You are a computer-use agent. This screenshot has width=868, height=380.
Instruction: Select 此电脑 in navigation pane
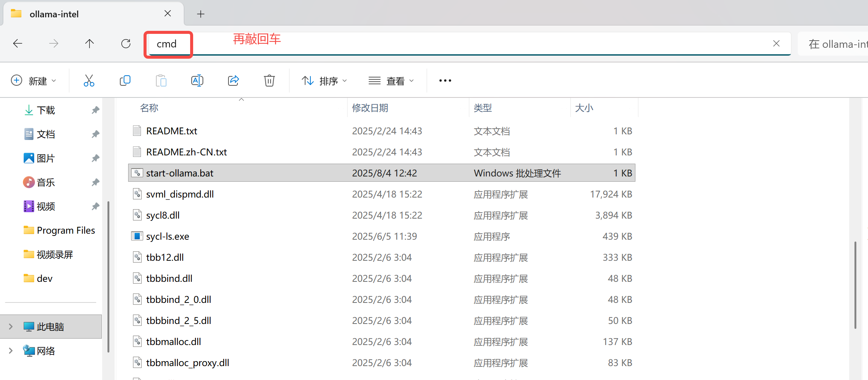click(51, 327)
